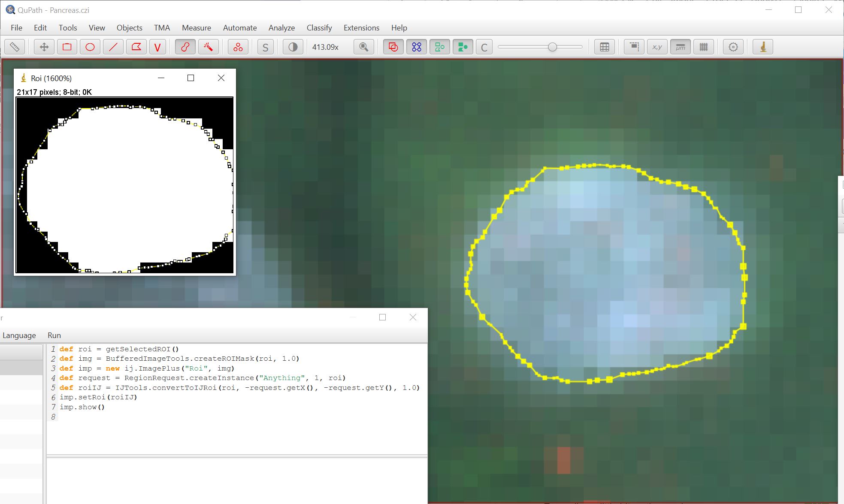The width and height of the screenshot is (844, 504).
Task: Open ImageJ microscope icon in toolbar
Action: 763,47
